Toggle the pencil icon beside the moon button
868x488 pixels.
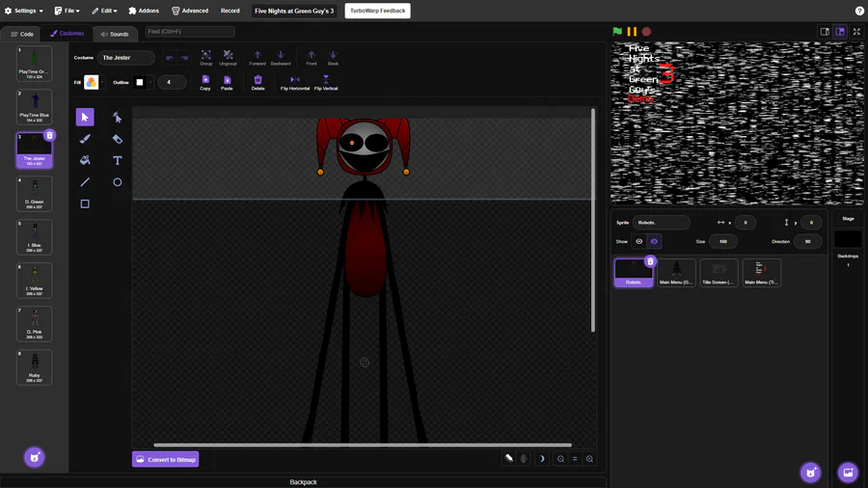tap(508, 458)
